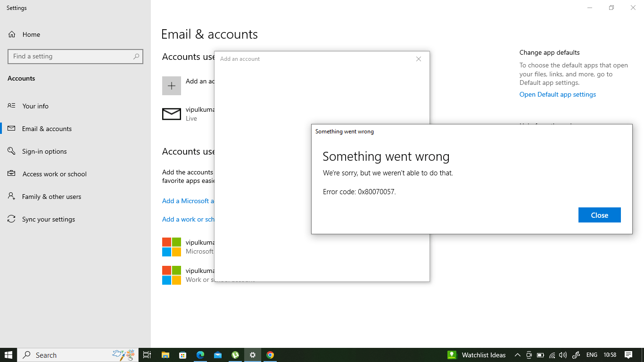Open volume speaker tray icon

(x=563, y=355)
